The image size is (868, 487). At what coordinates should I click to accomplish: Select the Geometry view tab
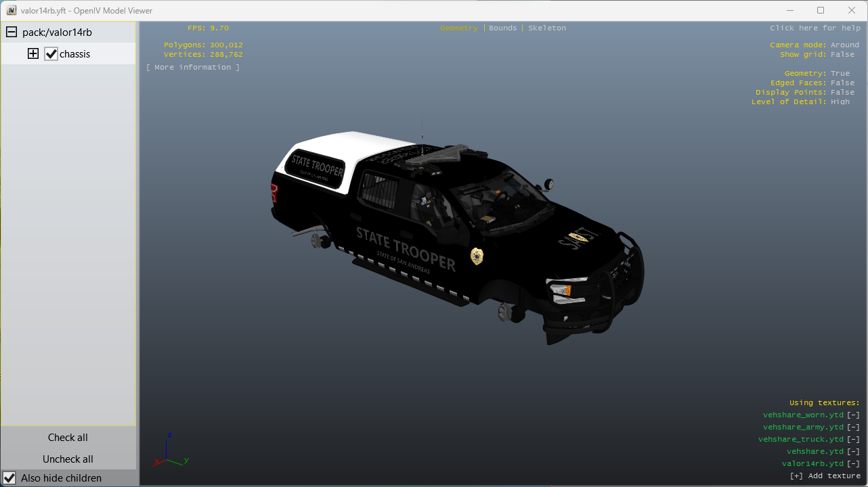(x=458, y=28)
